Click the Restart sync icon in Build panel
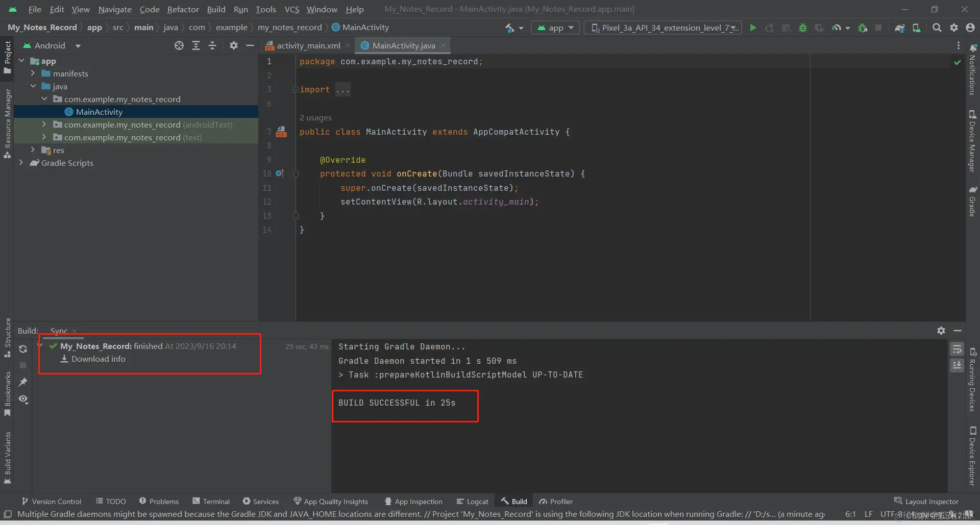Viewport: 980px width, 525px height. coord(23,349)
